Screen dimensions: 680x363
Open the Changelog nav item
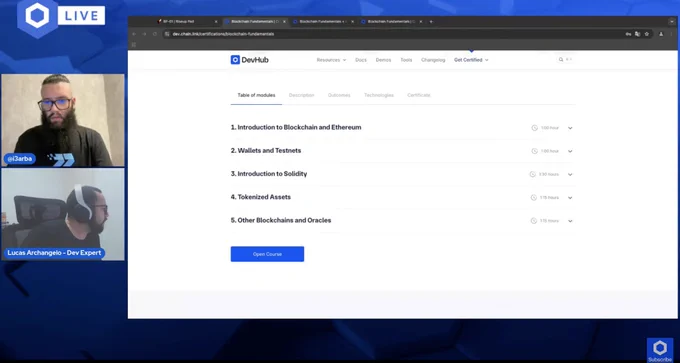click(x=433, y=60)
